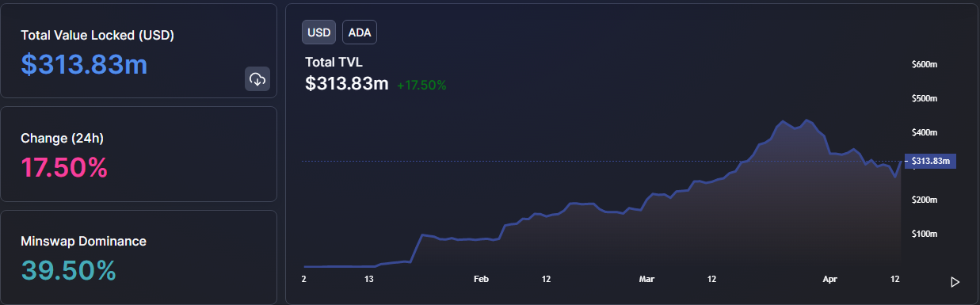Click the 13 date label on x-axis
The width and height of the screenshot is (980, 305).
click(368, 280)
